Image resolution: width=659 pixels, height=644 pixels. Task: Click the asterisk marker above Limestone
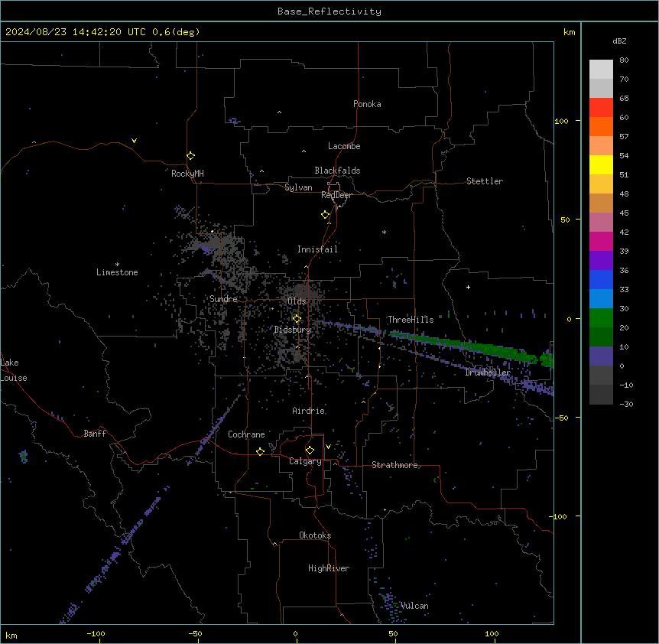point(117,265)
